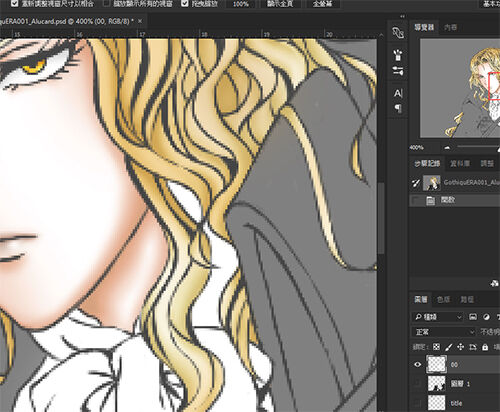Select the Alucard.psd document tab
This screenshot has width=500, height=412.
(x=67, y=21)
